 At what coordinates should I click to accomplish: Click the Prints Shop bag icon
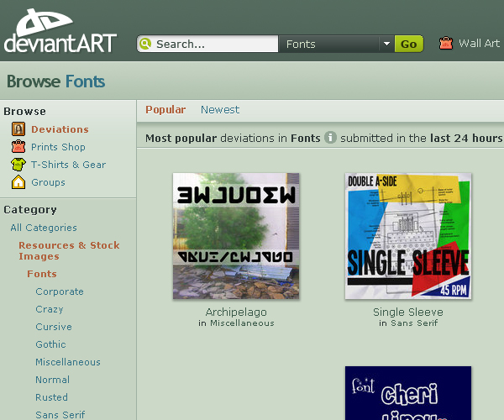pos(18,147)
